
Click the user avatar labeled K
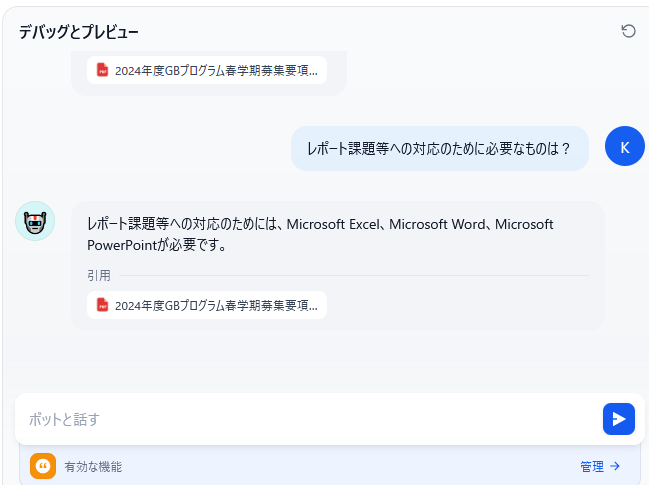[625, 146]
